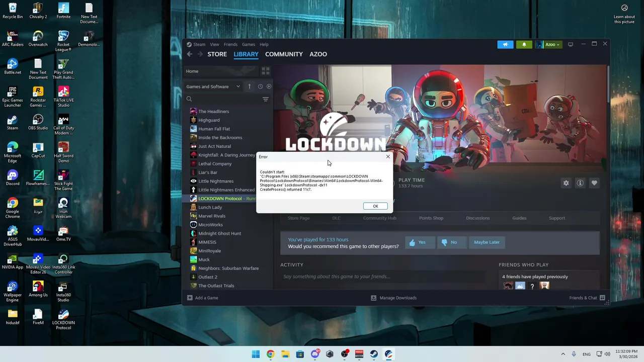
Task: Open the Community Hub link
Action: [x=379, y=218]
